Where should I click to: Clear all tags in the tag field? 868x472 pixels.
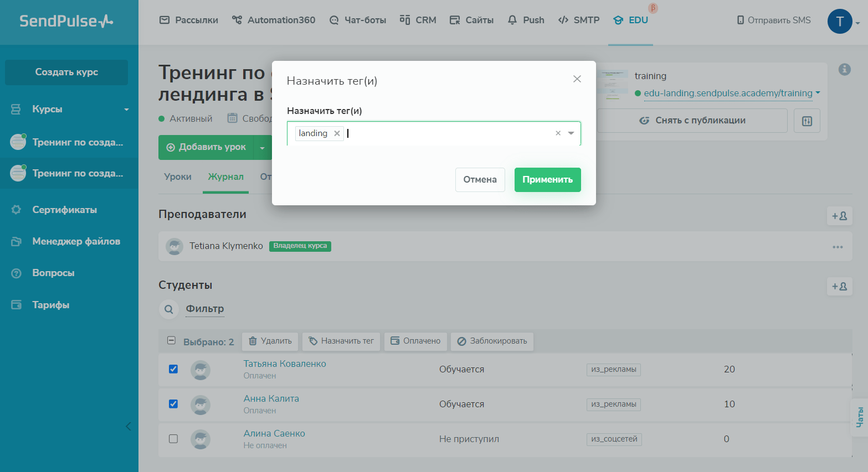[x=558, y=133]
